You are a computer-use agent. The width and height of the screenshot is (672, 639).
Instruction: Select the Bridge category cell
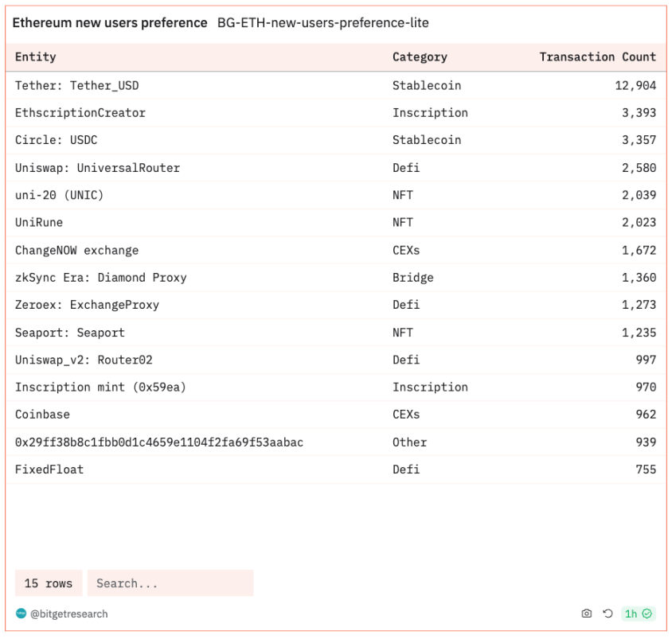click(412, 278)
